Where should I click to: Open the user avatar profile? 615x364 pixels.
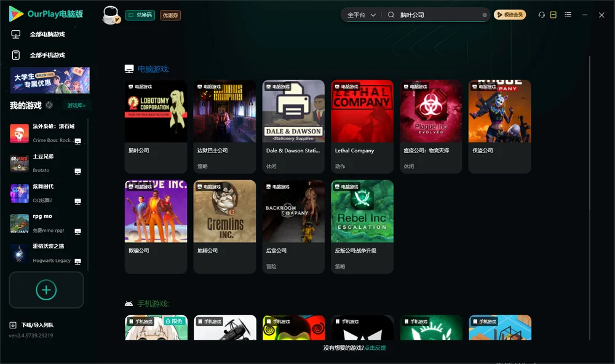111,15
